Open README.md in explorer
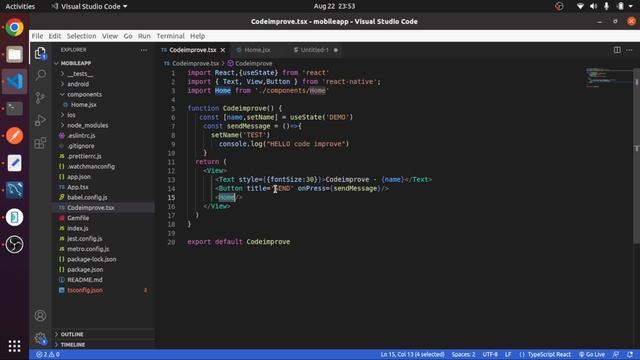640x360 pixels. coord(84,280)
